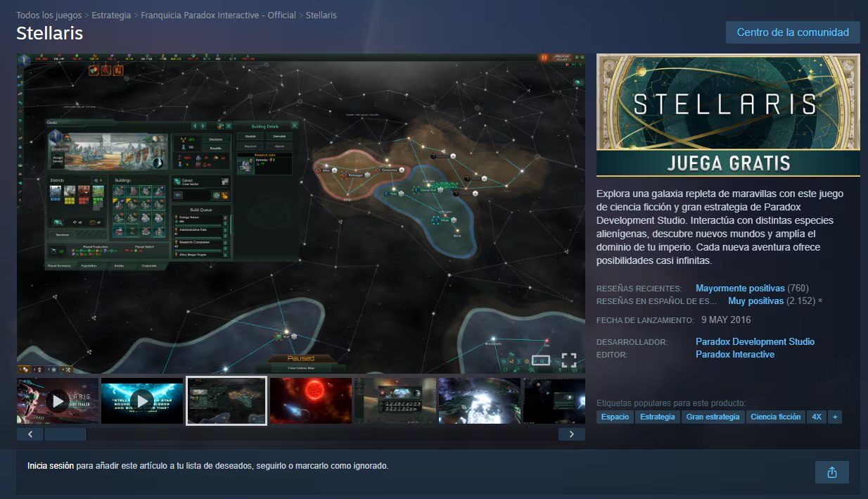The width and height of the screenshot is (868, 499).
Task: Open the main galaxy map screenshot
Action: [301, 213]
